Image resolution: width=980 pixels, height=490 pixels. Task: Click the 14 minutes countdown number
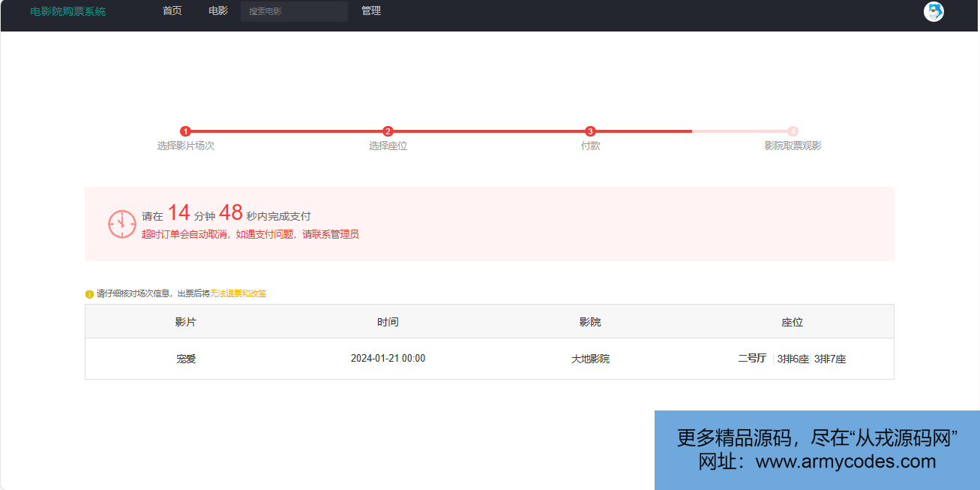(178, 212)
